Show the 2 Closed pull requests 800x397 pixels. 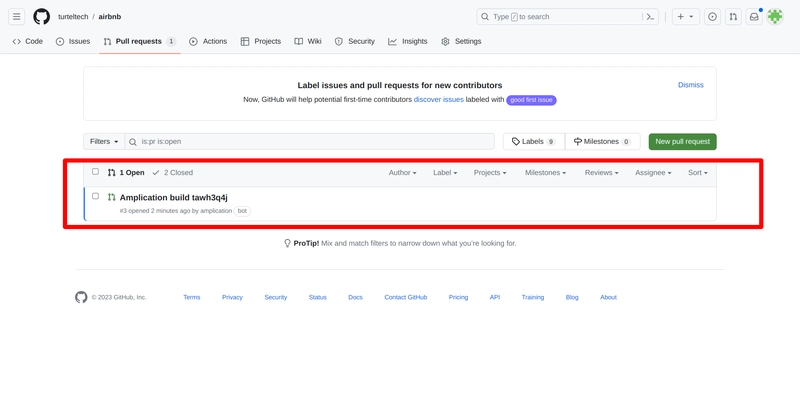(172, 172)
